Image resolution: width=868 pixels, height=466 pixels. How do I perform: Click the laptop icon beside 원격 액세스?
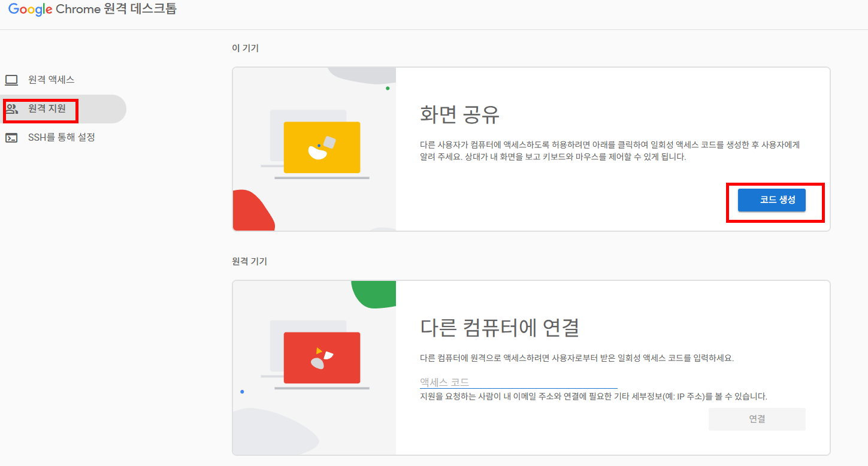coord(11,80)
